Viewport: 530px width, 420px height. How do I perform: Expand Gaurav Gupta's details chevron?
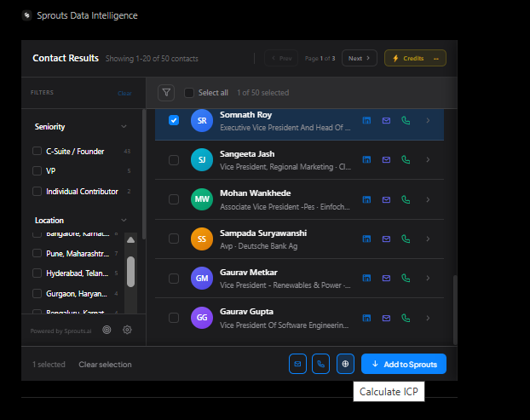point(428,318)
